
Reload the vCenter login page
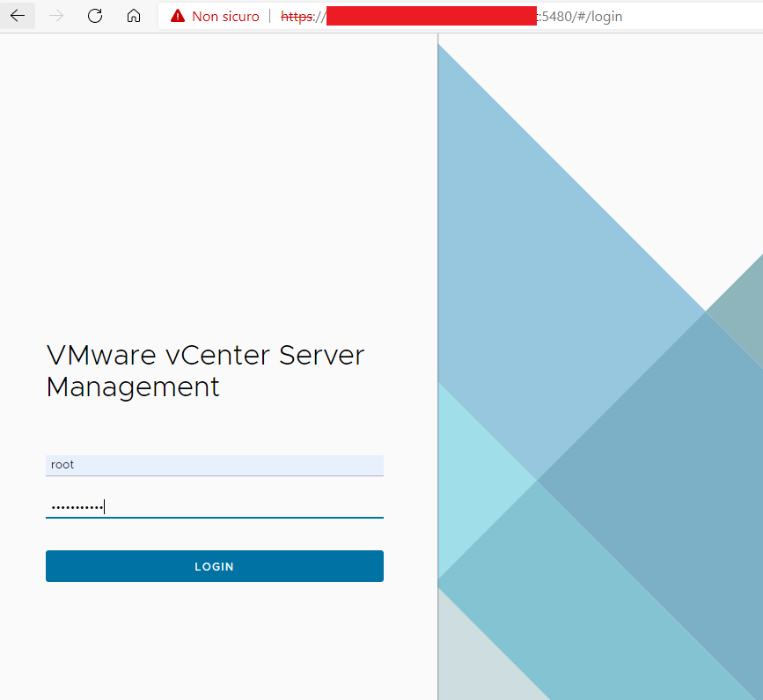(95, 16)
